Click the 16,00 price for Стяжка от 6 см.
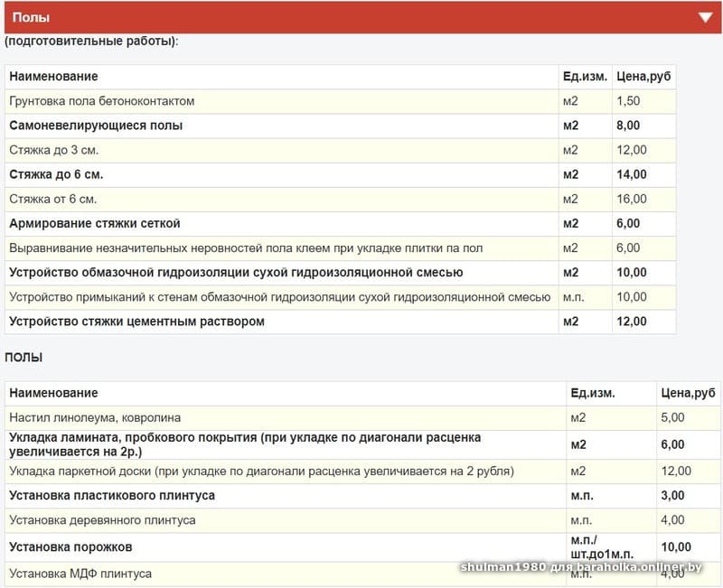The height and width of the screenshot is (588, 723). (x=632, y=199)
